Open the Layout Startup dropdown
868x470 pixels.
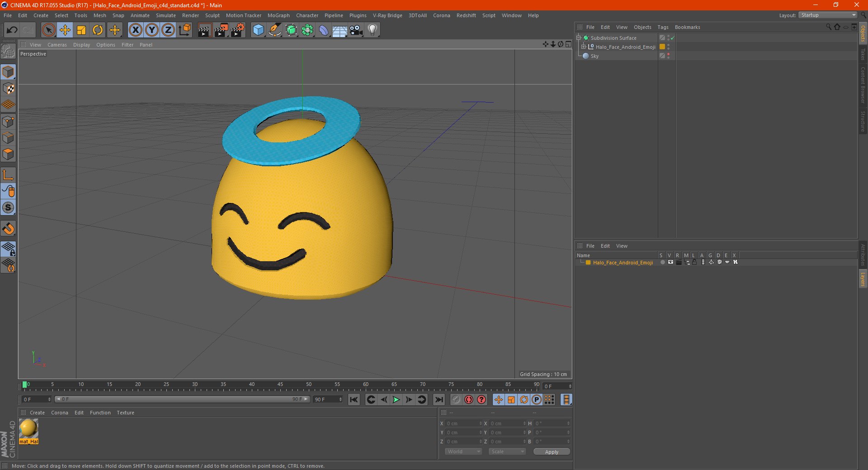point(828,15)
